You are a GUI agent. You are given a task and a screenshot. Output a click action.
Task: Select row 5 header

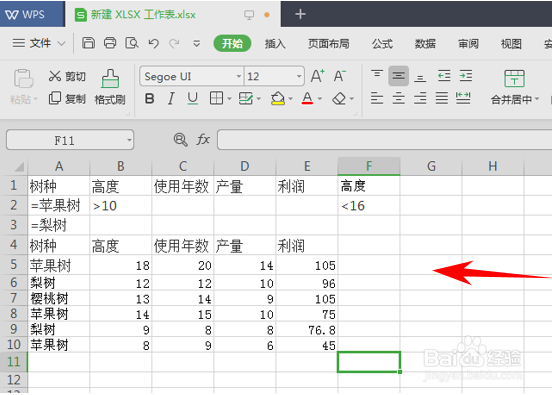[14, 265]
